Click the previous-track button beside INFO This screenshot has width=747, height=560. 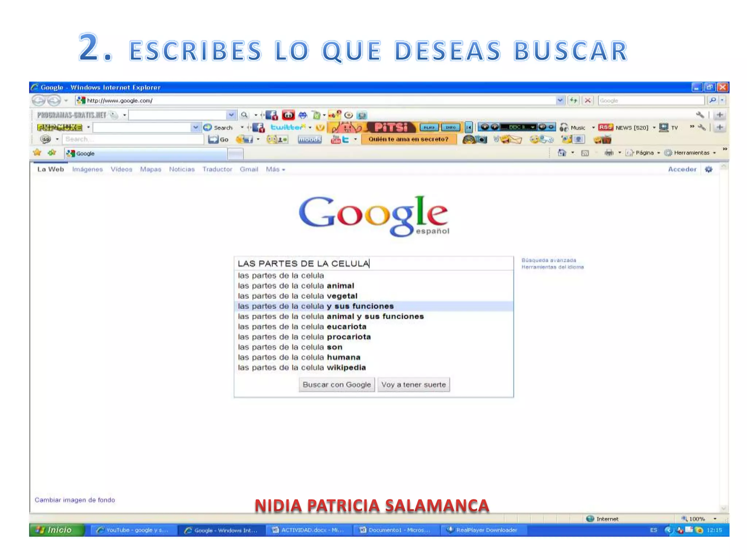(469, 127)
